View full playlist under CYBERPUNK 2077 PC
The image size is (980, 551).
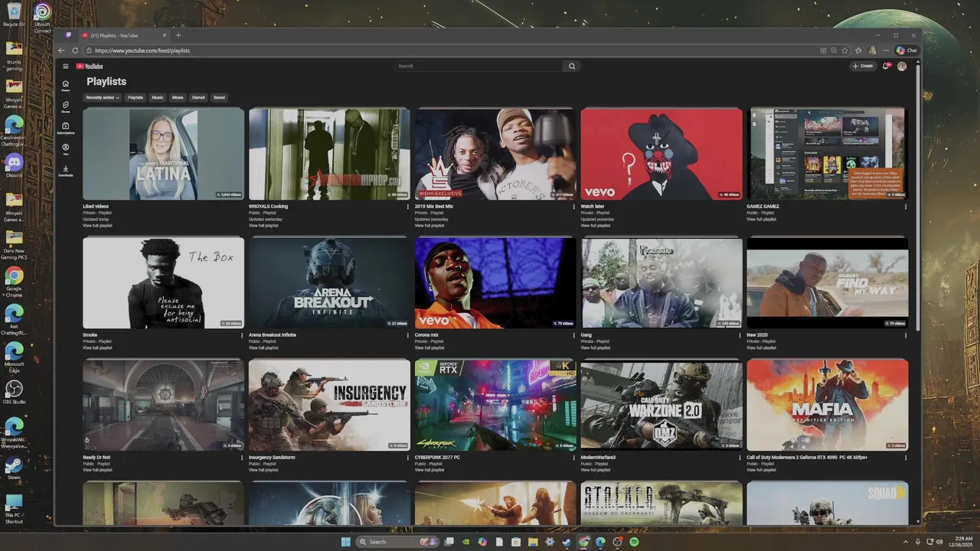(430, 471)
